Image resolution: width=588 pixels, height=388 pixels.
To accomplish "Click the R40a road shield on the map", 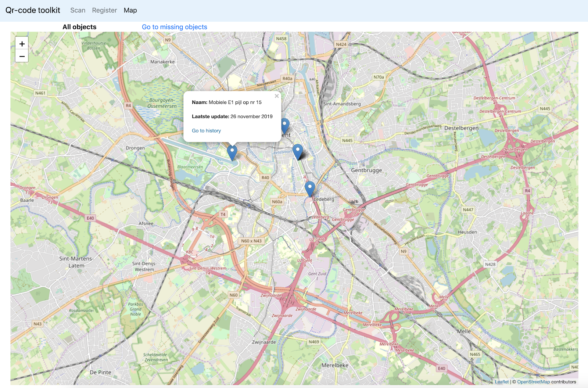I will coord(287,79).
